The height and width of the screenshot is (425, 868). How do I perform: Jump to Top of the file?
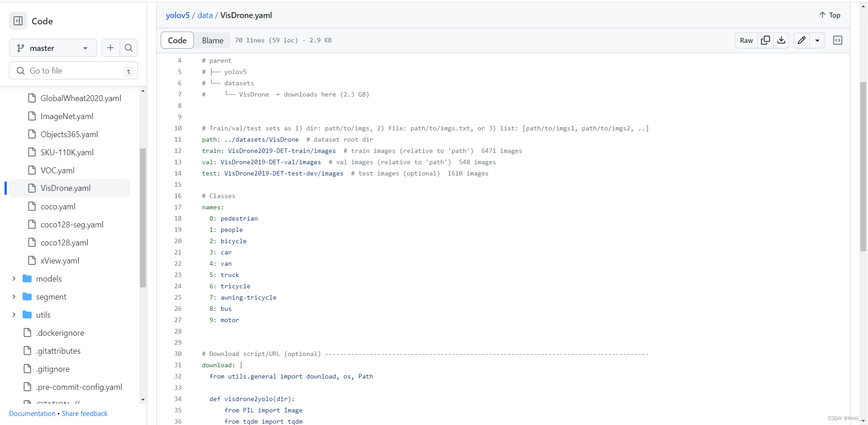830,15
